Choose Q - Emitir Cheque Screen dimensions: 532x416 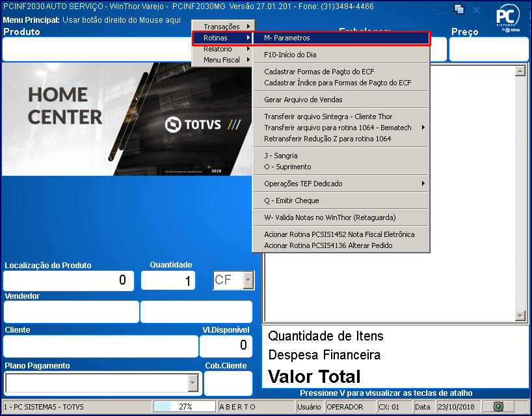click(341, 201)
